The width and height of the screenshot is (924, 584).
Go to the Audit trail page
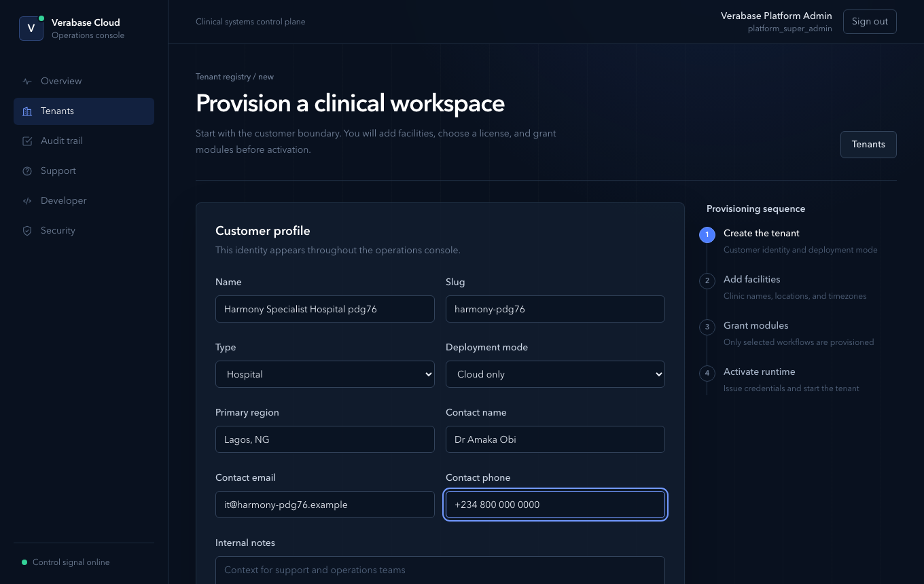(x=84, y=141)
